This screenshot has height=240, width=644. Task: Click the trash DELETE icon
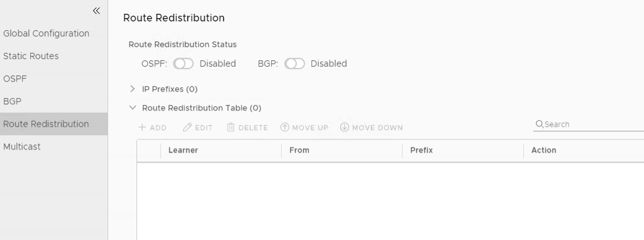[231, 127]
